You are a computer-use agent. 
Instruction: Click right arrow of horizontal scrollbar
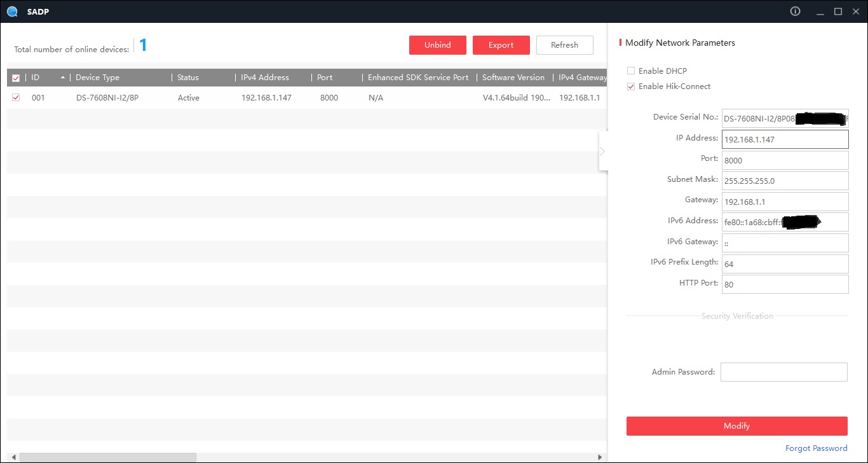pos(600,457)
